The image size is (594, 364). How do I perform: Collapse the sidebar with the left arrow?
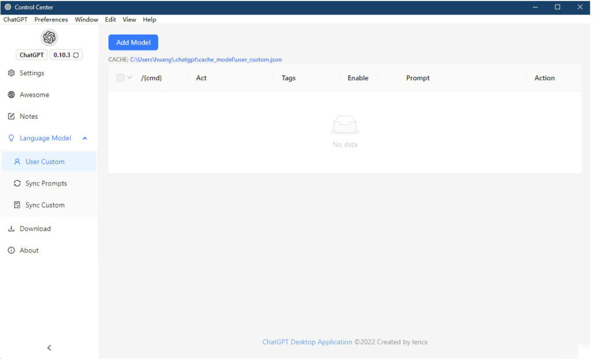[x=49, y=348]
